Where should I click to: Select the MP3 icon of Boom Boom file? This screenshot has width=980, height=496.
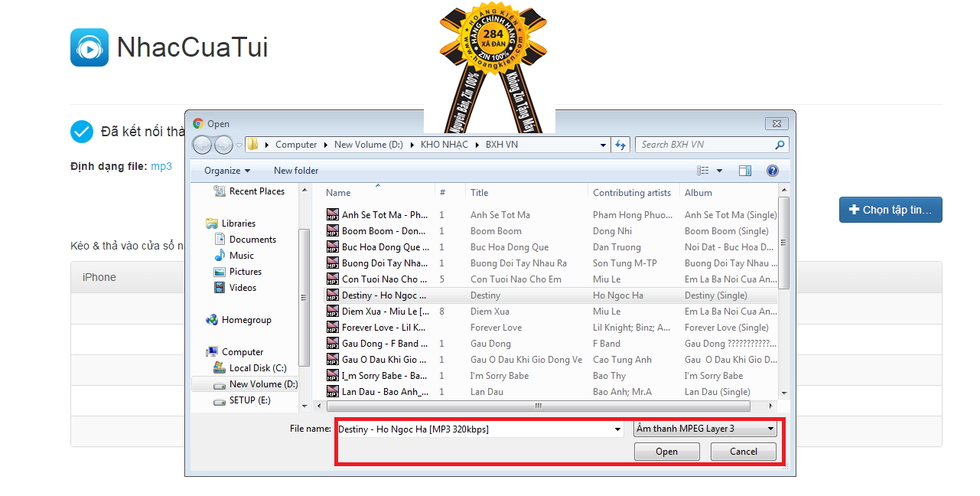coord(333,231)
